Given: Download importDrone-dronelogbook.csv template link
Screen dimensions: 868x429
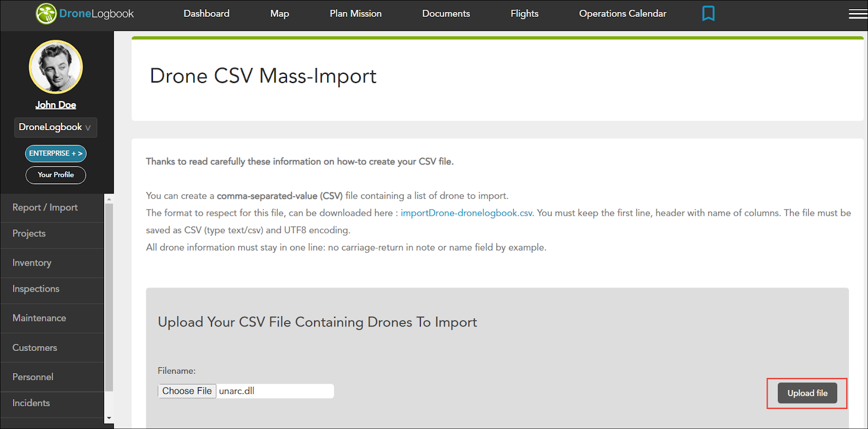Looking at the screenshot, I should coord(467,213).
